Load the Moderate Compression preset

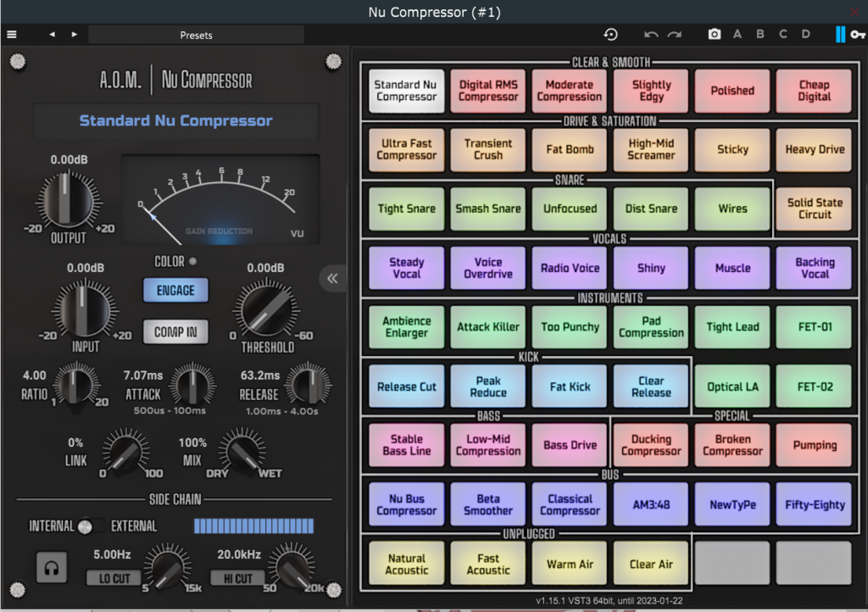569,91
